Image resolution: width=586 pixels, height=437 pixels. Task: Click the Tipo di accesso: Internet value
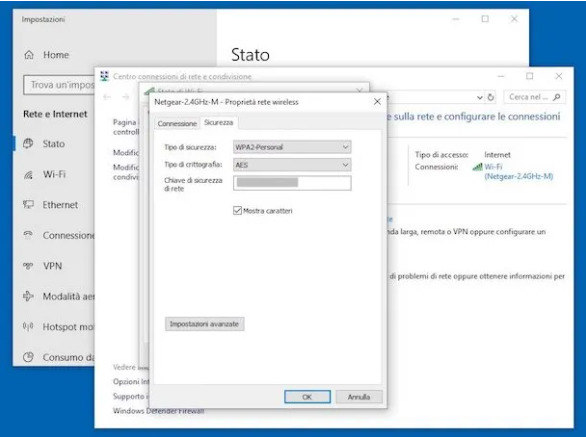pyautogui.click(x=497, y=155)
